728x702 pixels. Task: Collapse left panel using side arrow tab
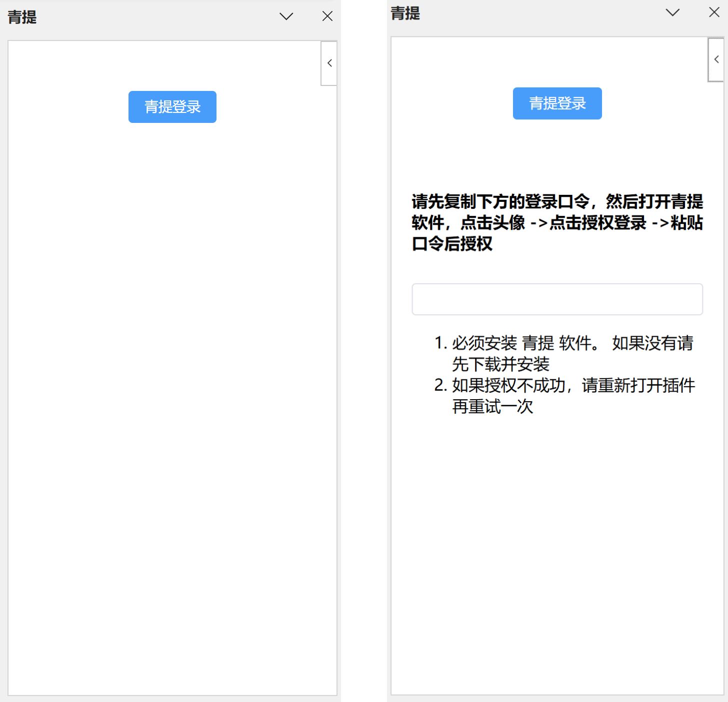[x=329, y=63]
